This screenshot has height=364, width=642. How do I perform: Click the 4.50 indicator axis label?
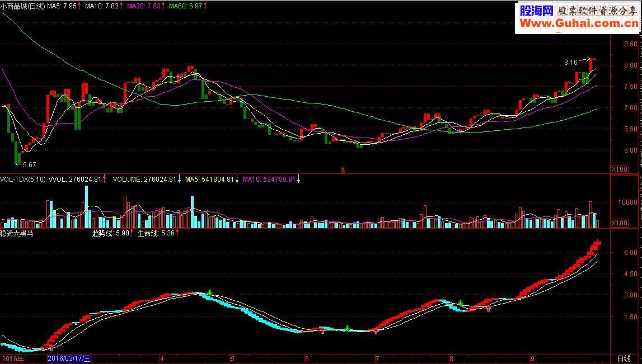tap(630, 274)
